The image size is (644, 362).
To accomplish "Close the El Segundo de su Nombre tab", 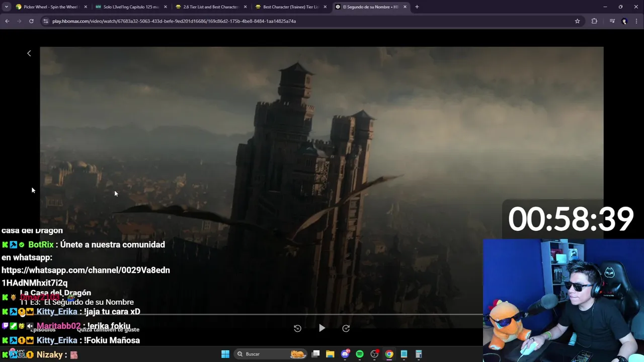I will [405, 7].
